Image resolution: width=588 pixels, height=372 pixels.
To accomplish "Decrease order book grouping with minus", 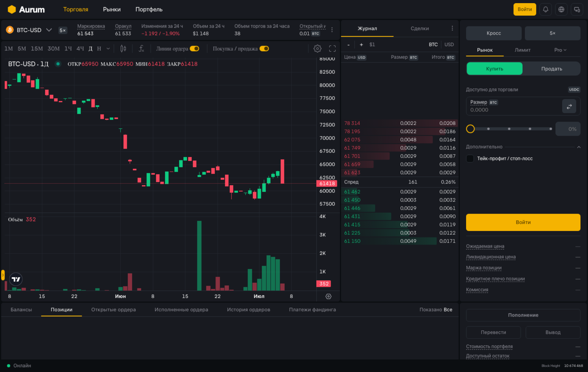I will 348,45.
